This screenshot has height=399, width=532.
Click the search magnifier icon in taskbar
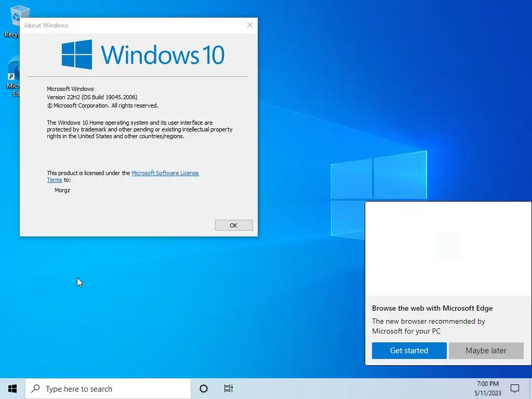(35, 389)
